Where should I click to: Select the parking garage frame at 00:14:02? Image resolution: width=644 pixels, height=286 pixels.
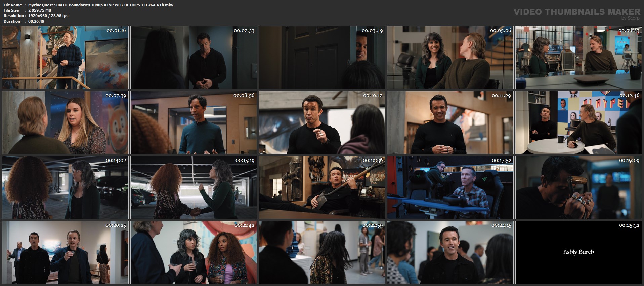[x=65, y=187]
